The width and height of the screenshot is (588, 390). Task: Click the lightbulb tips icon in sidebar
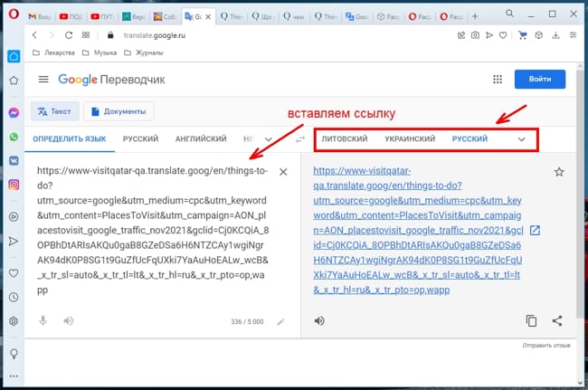click(x=14, y=354)
